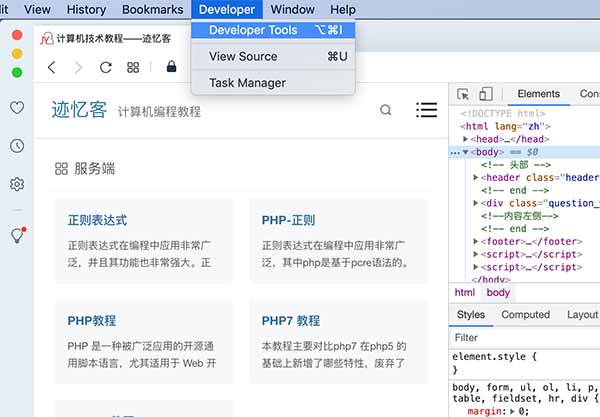Click the body, form, ul selector rule text
Screen dimensions: 600x417
pyautogui.click(x=526, y=393)
